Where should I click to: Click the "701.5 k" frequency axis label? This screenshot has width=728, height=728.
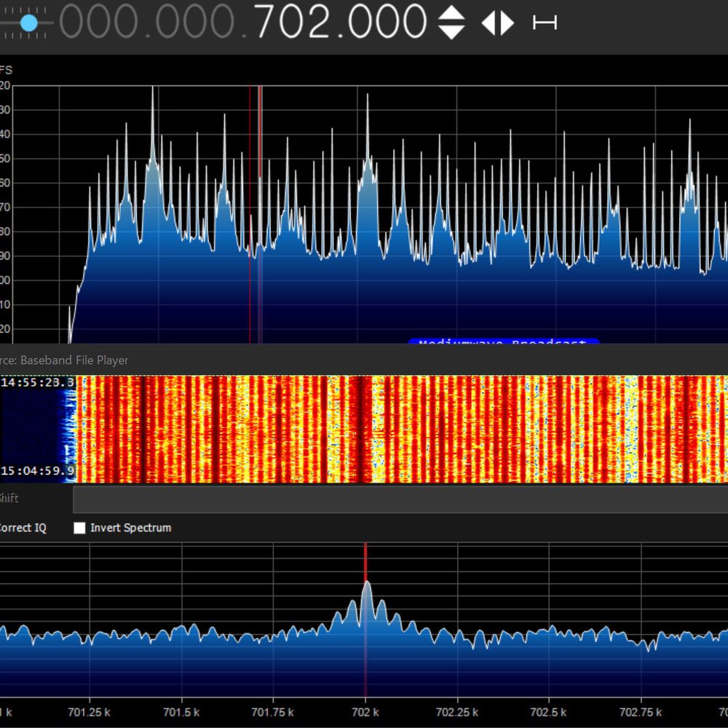click(x=181, y=712)
